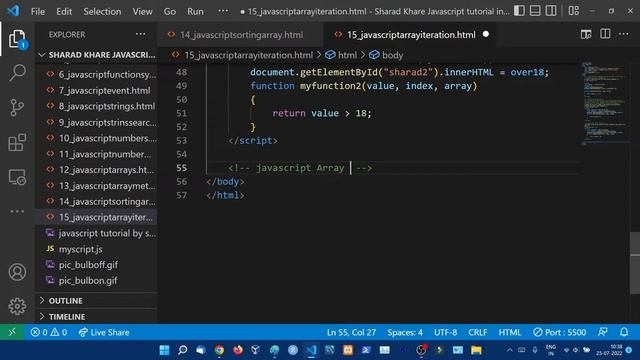
Task: Open editor More Actions ellipsis
Action: click(x=624, y=34)
